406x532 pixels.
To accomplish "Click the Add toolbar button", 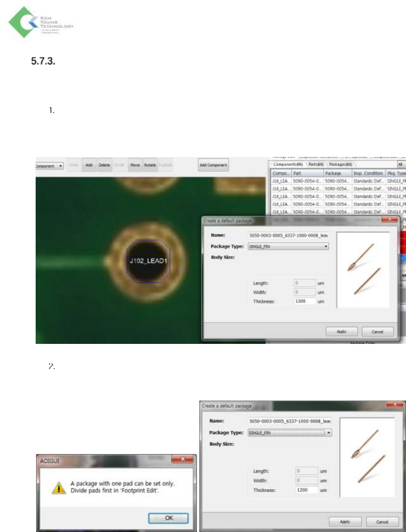I will pyautogui.click(x=89, y=165).
